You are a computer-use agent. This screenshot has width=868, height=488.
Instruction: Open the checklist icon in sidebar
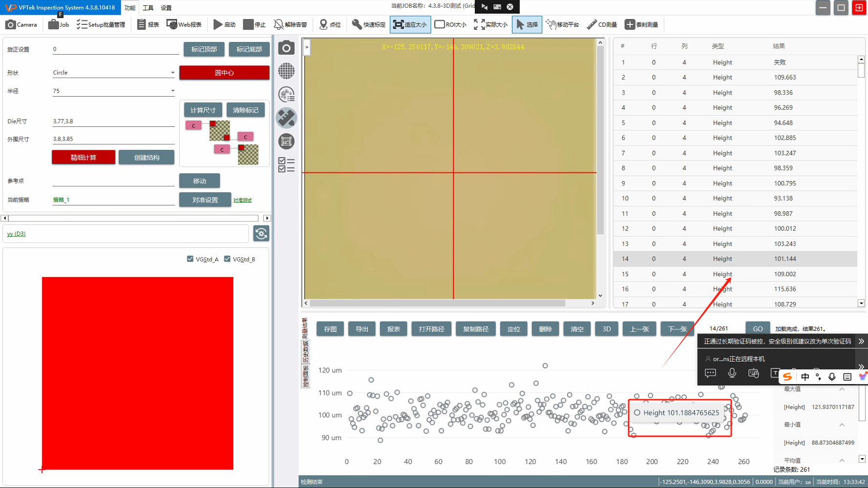tap(286, 165)
